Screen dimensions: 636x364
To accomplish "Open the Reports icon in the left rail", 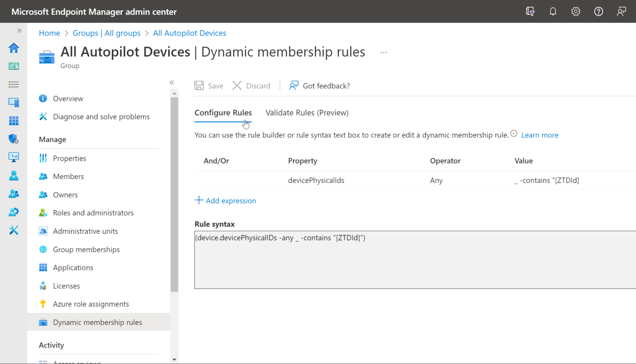I will (x=14, y=157).
